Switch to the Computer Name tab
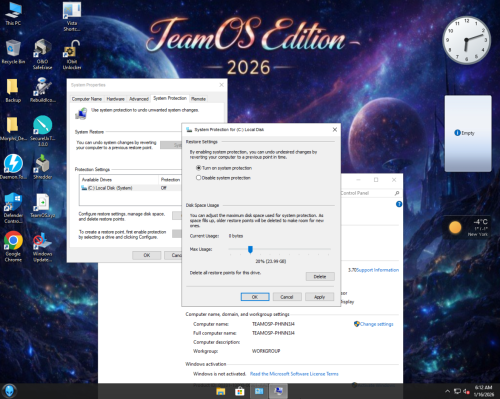 coord(87,99)
